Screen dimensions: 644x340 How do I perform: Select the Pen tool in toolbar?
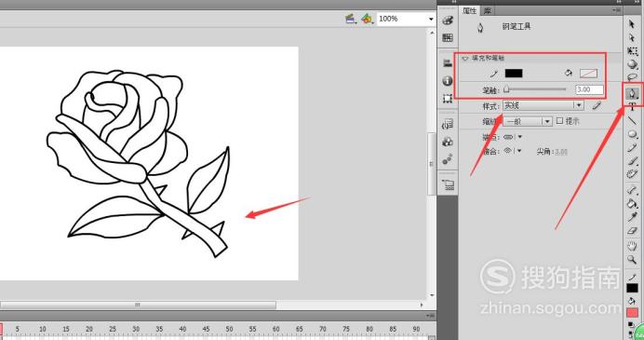[633, 93]
